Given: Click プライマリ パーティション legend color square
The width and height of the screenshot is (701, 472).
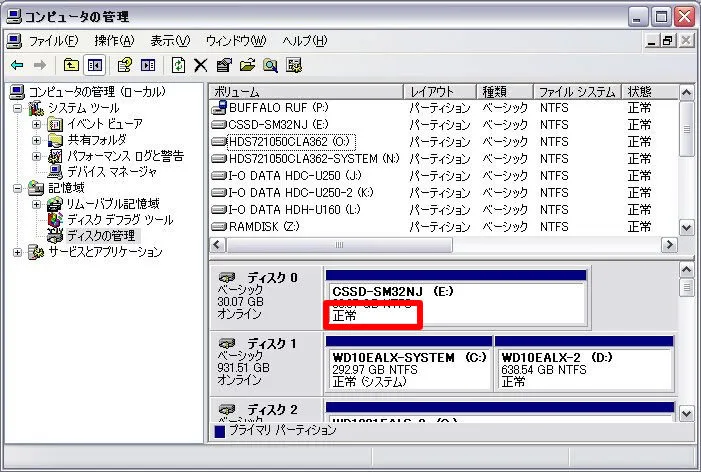Looking at the screenshot, I should click(x=220, y=431).
